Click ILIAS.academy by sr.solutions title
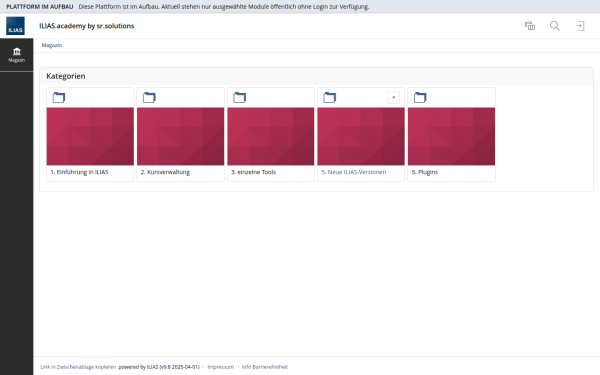 (x=86, y=26)
